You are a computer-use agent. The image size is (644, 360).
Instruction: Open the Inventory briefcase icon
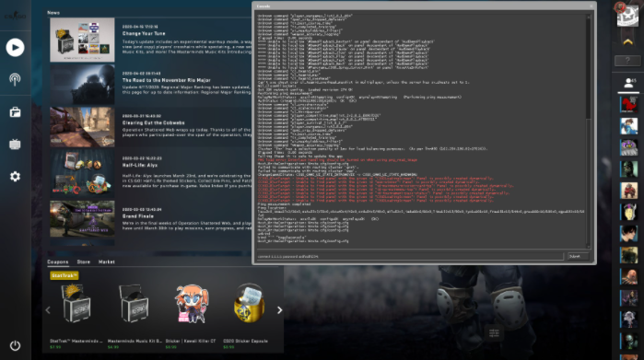15,112
